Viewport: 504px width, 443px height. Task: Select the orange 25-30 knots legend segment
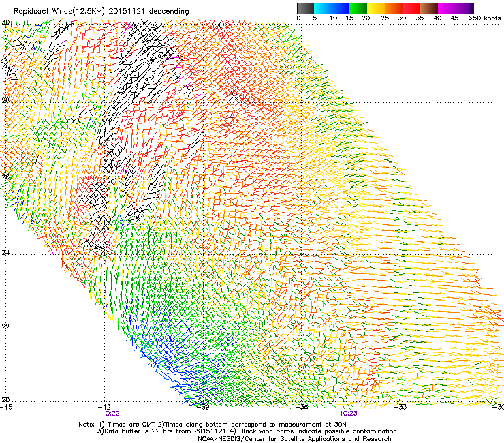[x=394, y=8]
